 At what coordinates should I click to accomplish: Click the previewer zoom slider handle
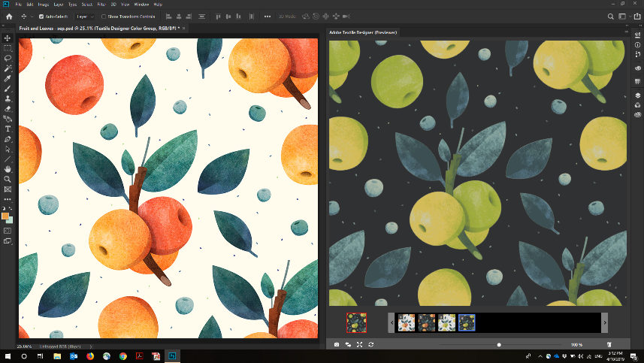pyautogui.click(x=499, y=344)
